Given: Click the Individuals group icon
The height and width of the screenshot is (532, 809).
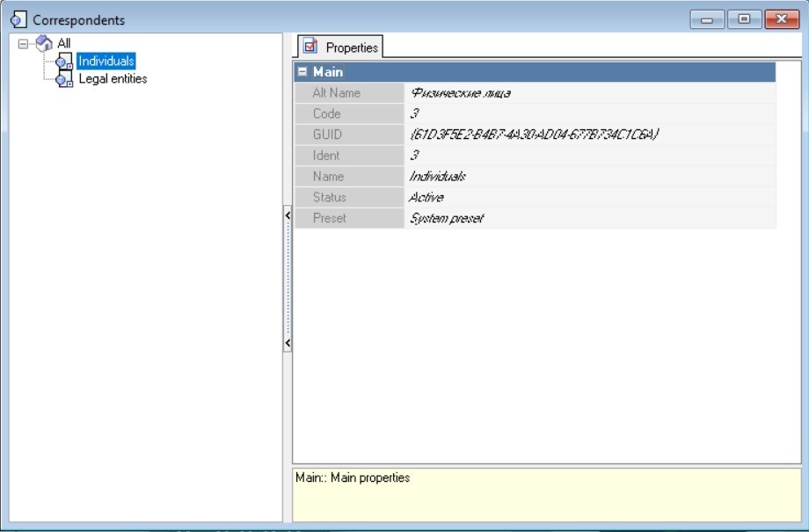Looking at the screenshot, I should pyautogui.click(x=64, y=62).
